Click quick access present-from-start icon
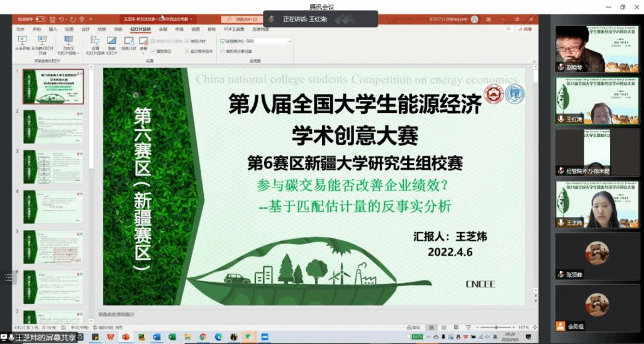 pyautogui.click(x=82, y=19)
